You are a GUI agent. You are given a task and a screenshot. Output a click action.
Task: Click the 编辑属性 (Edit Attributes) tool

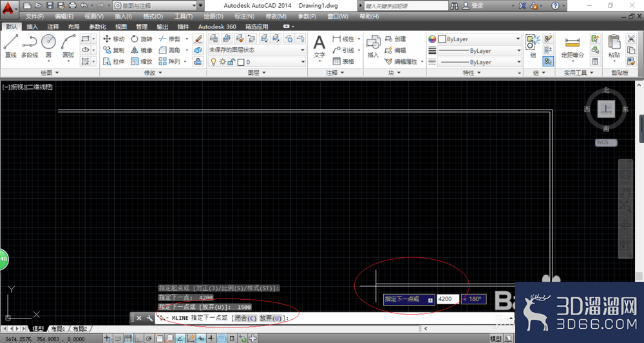401,61
